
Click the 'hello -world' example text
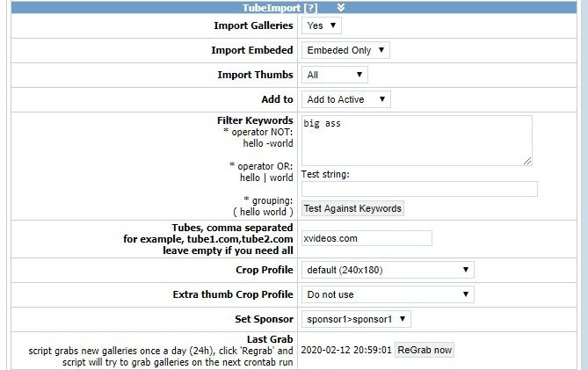pos(268,143)
